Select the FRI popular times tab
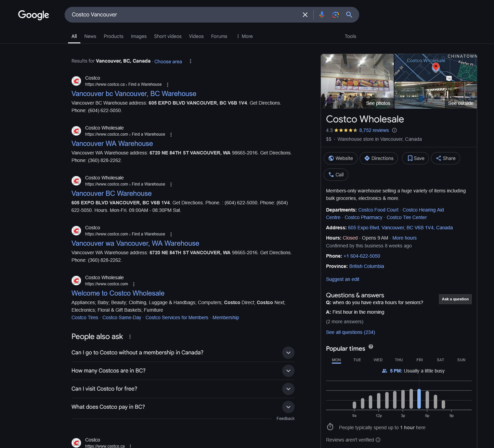The image size is (494, 448). [x=419, y=360]
